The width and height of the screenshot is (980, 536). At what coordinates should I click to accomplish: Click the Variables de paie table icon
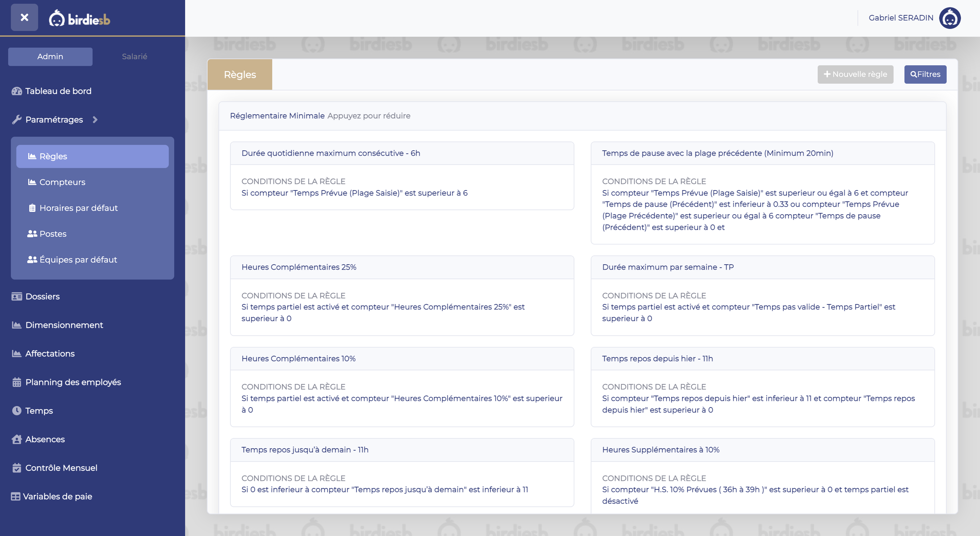(15, 496)
